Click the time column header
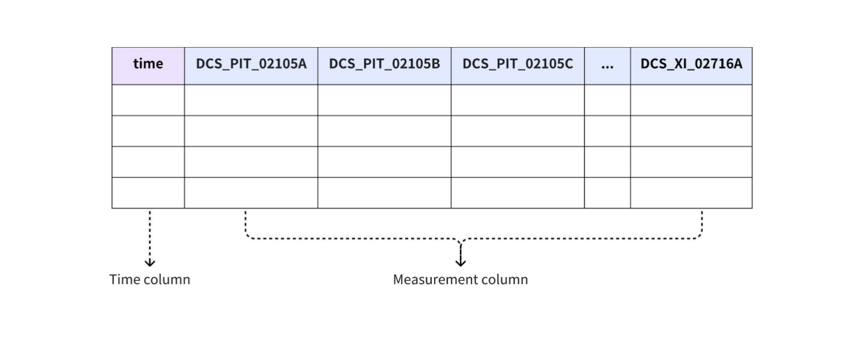868x361 pixels. click(148, 64)
